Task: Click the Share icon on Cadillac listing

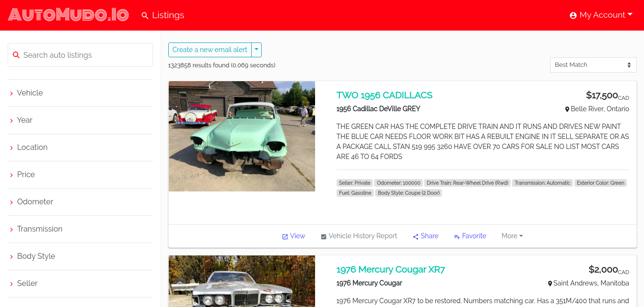Action: click(416, 236)
